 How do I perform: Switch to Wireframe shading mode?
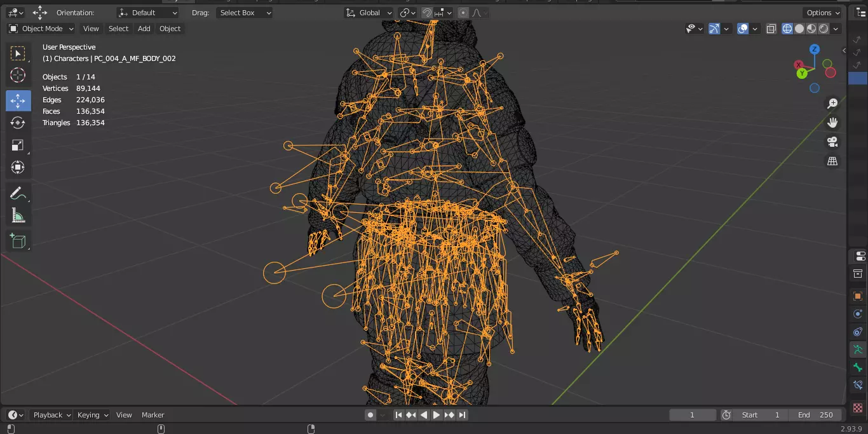tap(787, 29)
